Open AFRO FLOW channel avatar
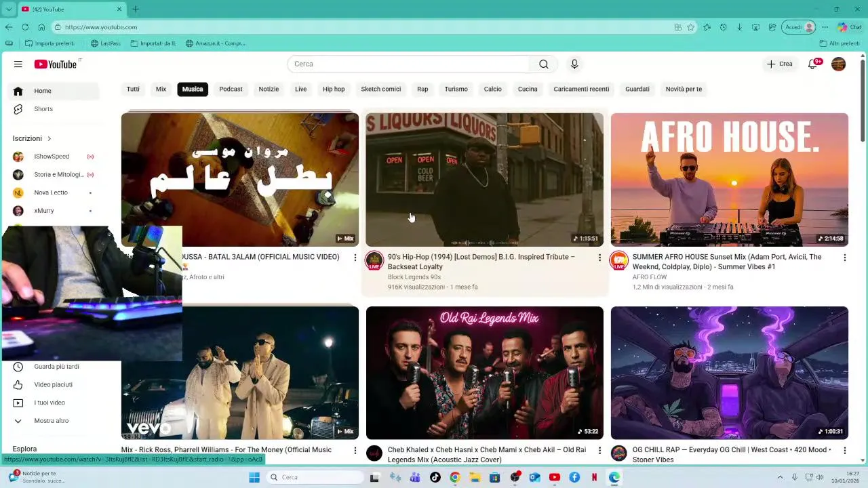This screenshot has height=488, width=868. tap(618, 260)
